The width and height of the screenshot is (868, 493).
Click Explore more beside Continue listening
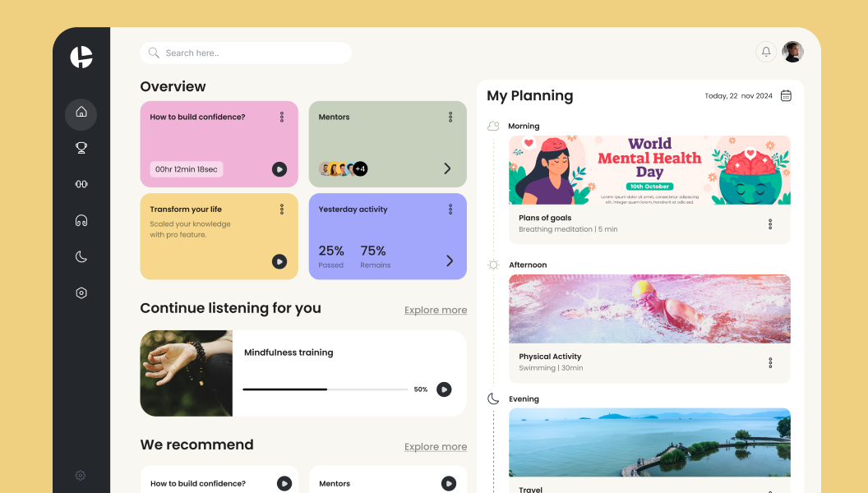click(436, 310)
